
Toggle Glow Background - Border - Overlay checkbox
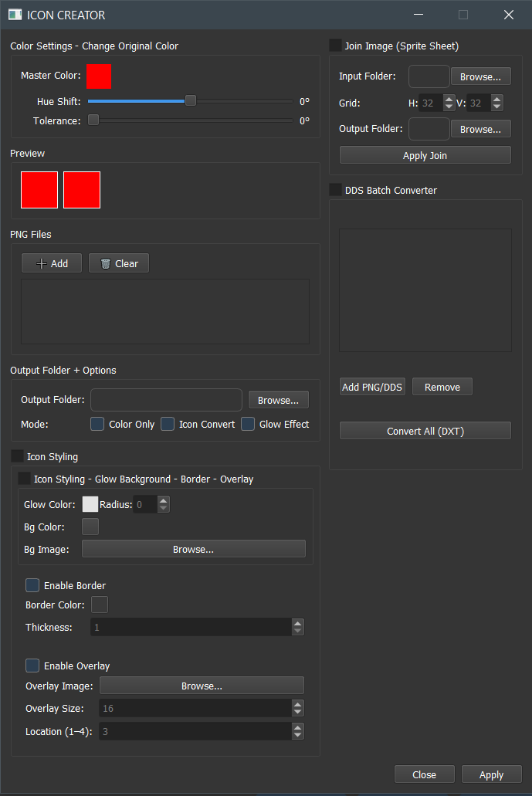[24, 478]
